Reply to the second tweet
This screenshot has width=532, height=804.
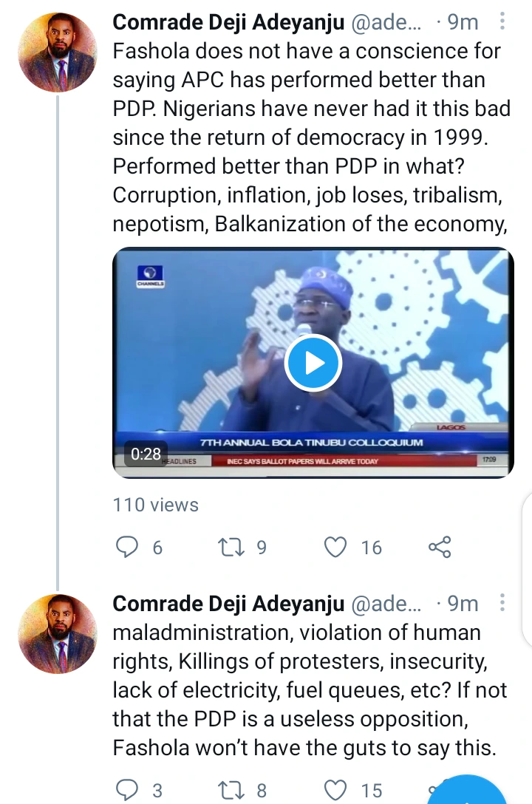pyautogui.click(x=129, y=791)
